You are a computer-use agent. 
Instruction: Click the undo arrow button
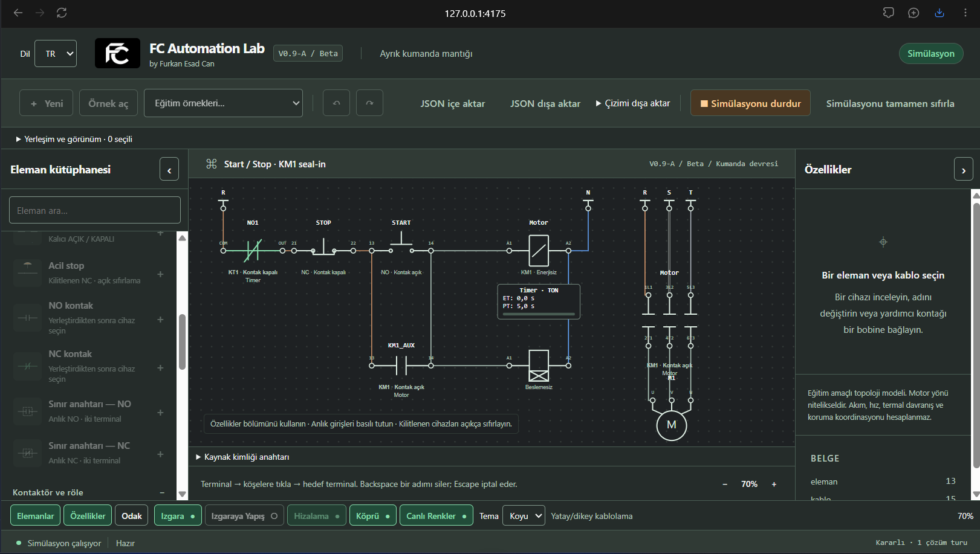pos(336,103)
